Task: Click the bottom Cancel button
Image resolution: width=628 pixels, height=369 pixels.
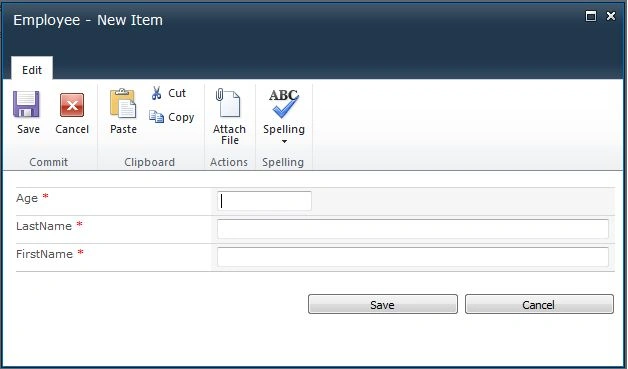Action: pos(539,304)
